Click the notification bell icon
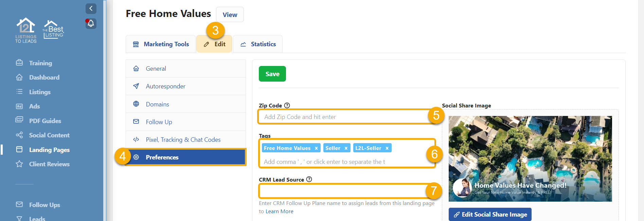The height and width of the screenshot is (221, 644). (91, 23)
